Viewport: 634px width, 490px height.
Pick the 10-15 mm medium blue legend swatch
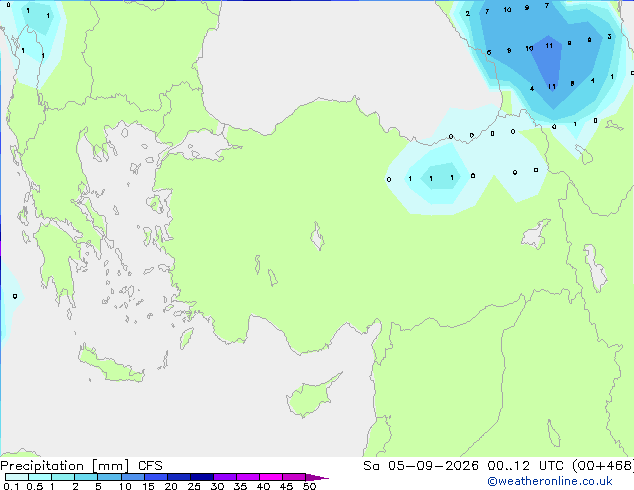(133, 477)
